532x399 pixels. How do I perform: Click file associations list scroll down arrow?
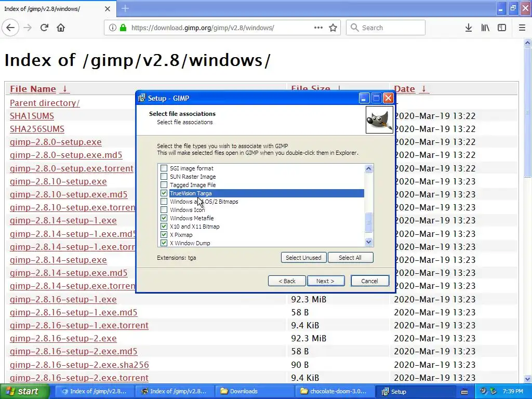369,242
